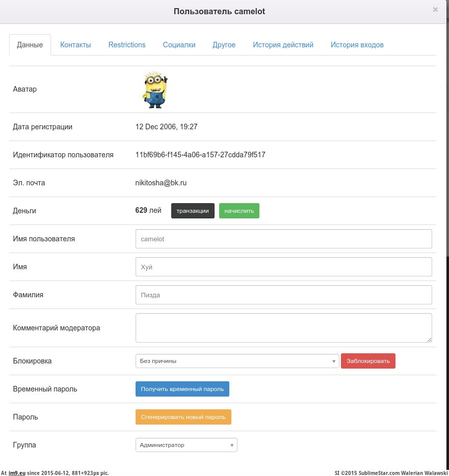Open the Группа Администратор dropdown

click(186, 445)
